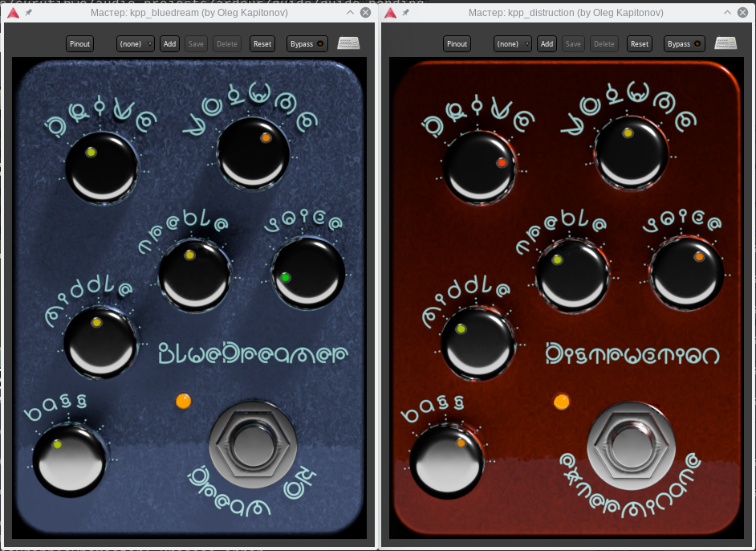Toggle Bypass in kpp_distruction window
The image size is (756, 551).
coord(684,44)
